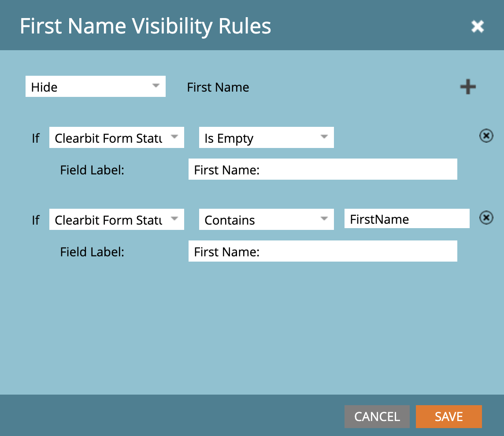Image resolution: width=504 pixels, height=436 pixels.
Task: Click the Hide dropdown arrow
Action: pyautogui.click(x=156, y=85)
